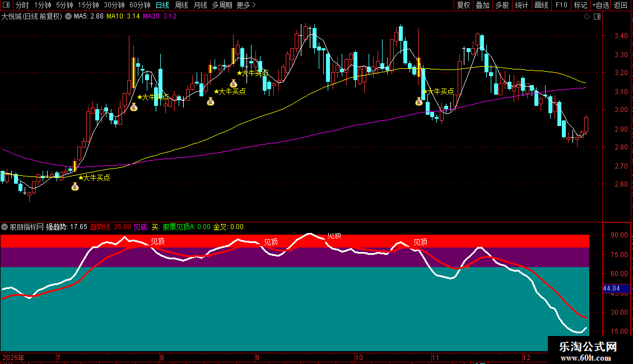Click the 股票见顶A: 0.00 label

[187, 227]
